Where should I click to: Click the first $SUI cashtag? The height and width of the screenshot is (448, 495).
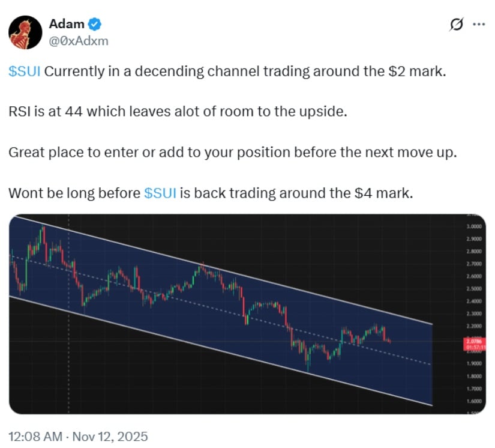coord(25,72)
